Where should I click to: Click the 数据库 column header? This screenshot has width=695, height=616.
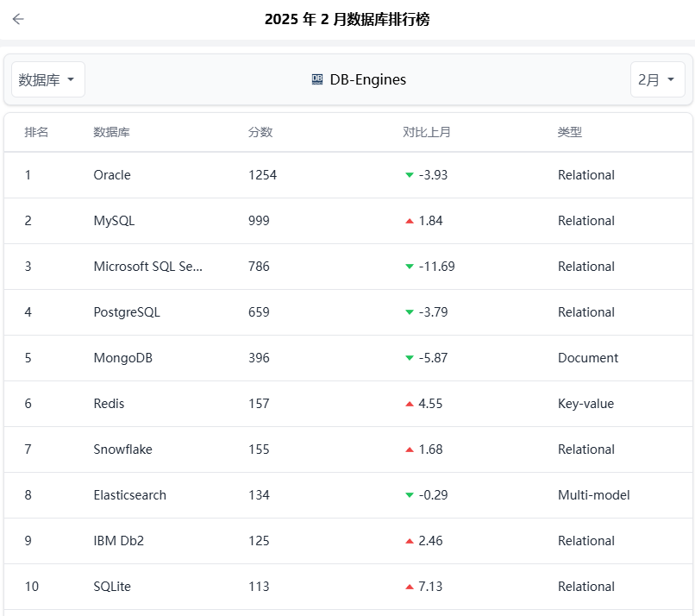[x=112, y=132]
